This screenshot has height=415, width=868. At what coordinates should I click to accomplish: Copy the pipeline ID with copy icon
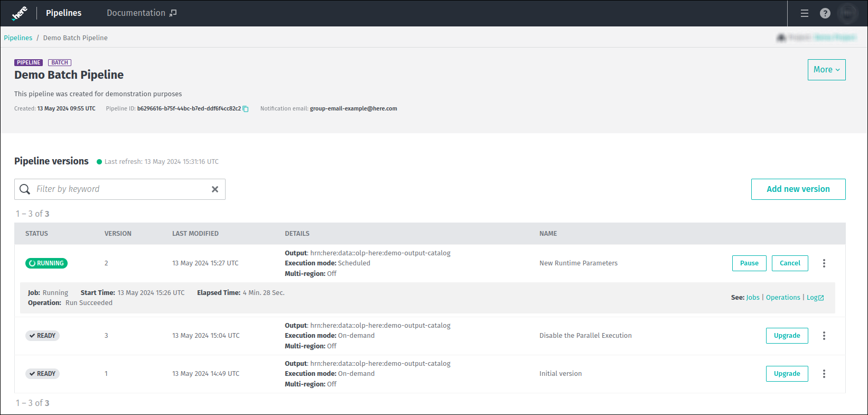click(246, 109)
